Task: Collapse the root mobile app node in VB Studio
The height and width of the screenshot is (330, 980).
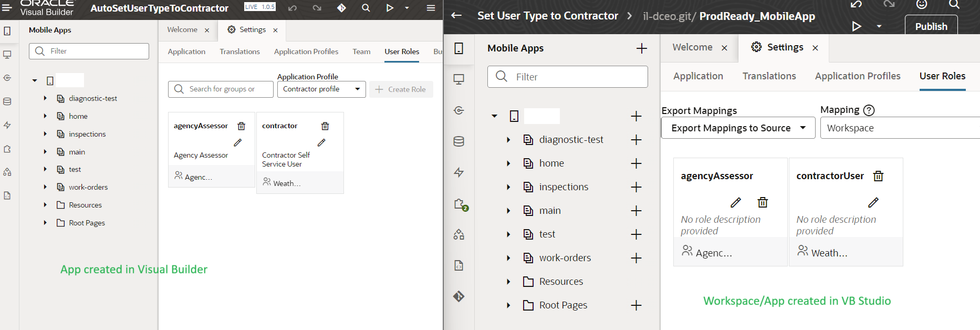Action: pos(494,116)
